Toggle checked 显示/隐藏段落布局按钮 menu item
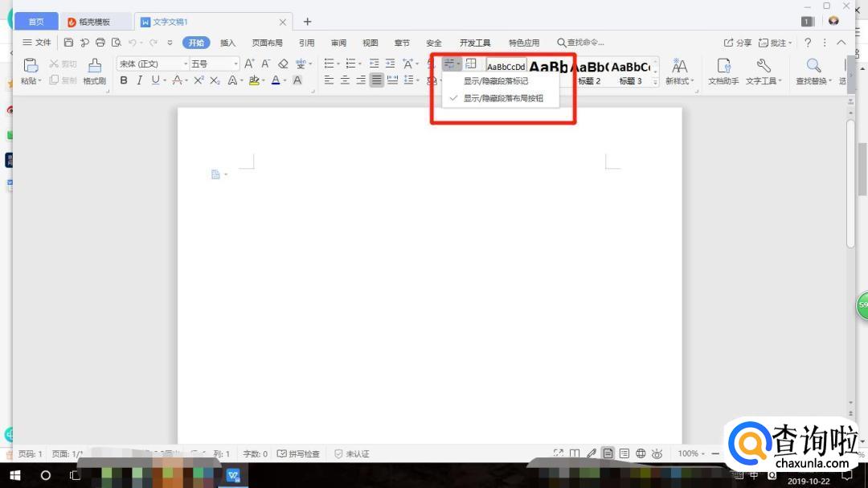This screenshot has height=488, width=868. pyautogui.click(x=501, y=98)
